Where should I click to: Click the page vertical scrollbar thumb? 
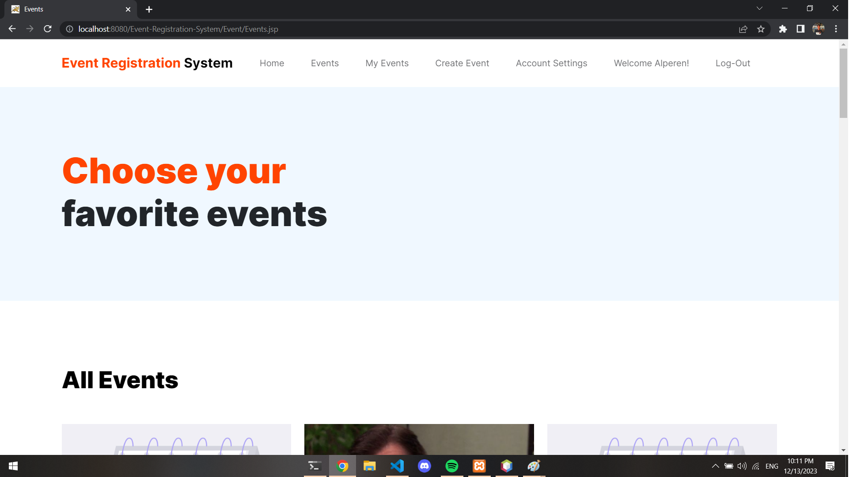point(843,83)
